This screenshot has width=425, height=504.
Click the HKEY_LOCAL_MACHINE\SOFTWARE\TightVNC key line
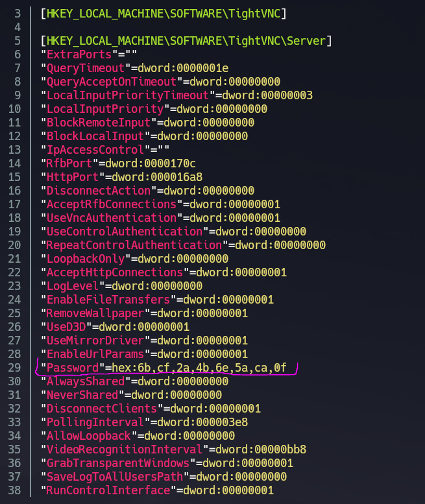[164, 14]
